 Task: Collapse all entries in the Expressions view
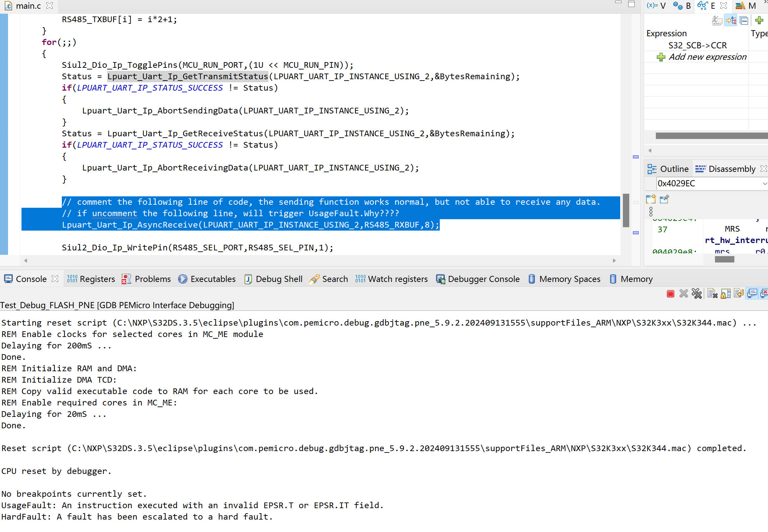[744, 20]
